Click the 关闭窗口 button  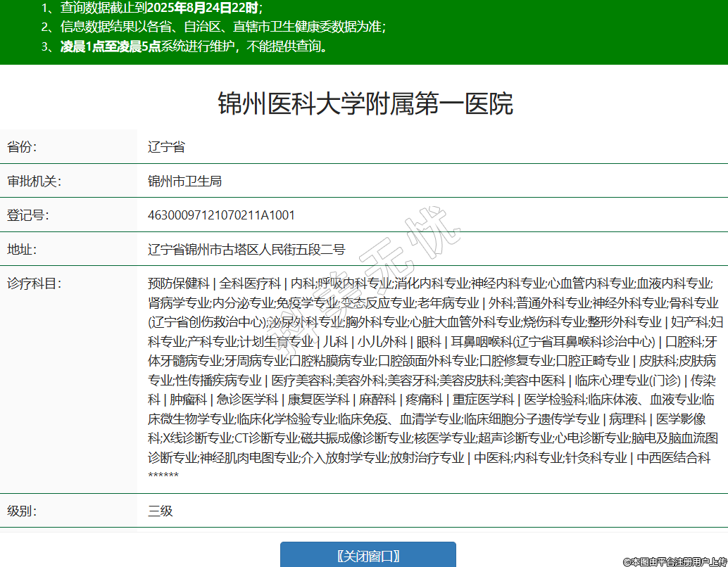pos(368,555)
